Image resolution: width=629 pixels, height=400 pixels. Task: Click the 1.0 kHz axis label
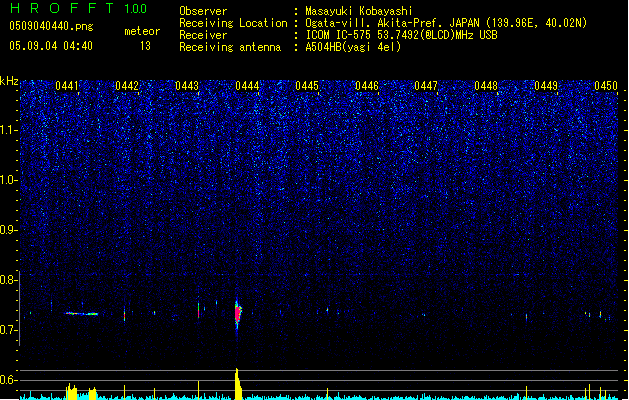pos(9,180)
